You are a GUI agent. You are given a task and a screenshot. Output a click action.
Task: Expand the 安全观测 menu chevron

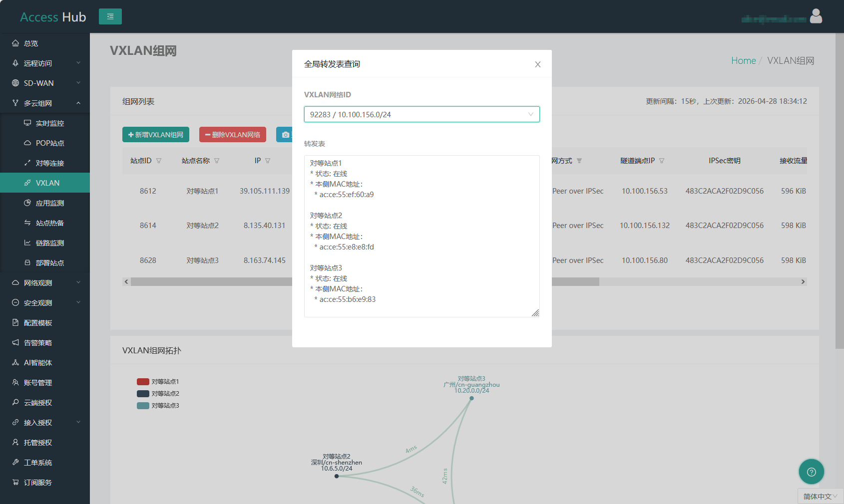point(78,303)
